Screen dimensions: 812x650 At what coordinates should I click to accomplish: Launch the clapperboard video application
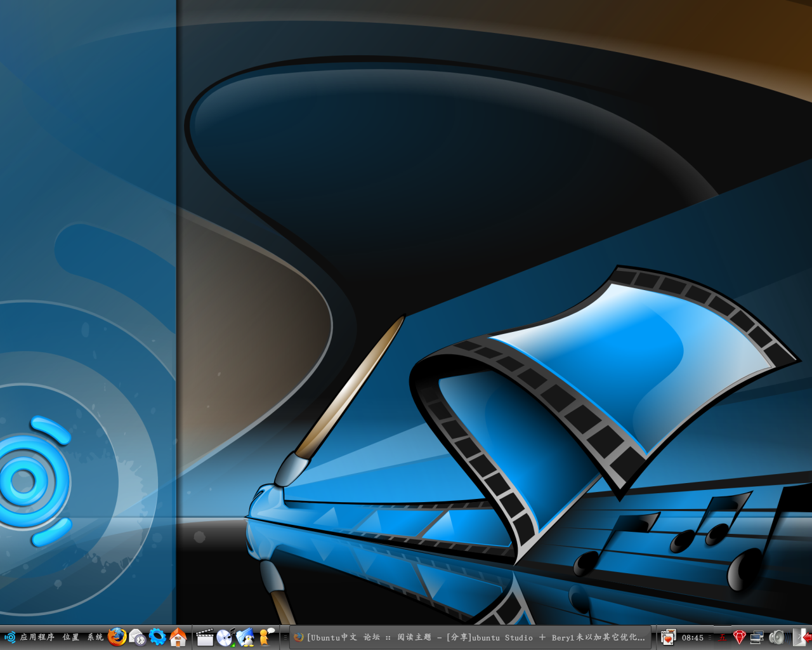tap(204, 637)
